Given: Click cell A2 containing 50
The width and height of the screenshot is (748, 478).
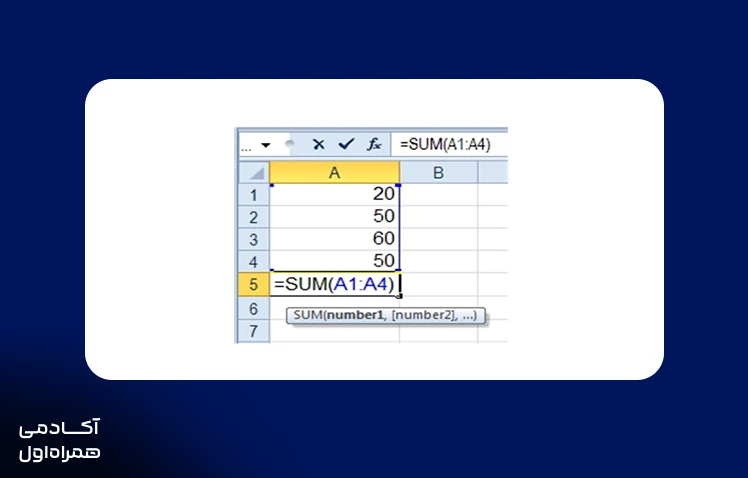Looking at the screenshot, I should point(334,217).
